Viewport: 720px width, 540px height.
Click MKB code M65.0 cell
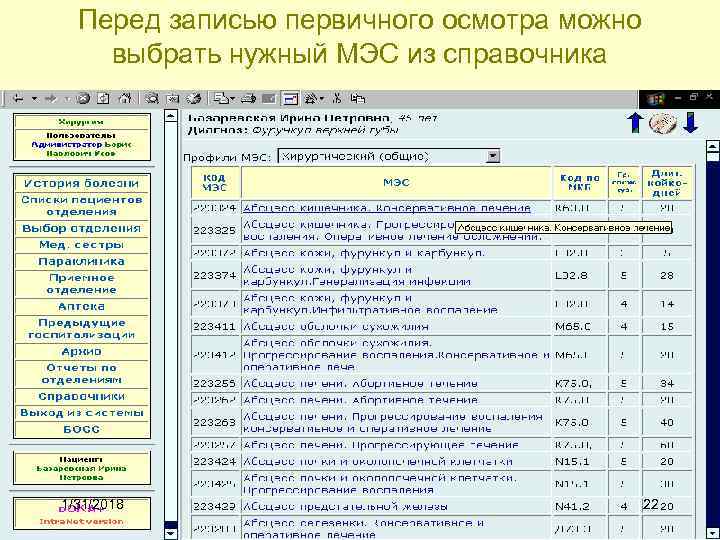580,326
